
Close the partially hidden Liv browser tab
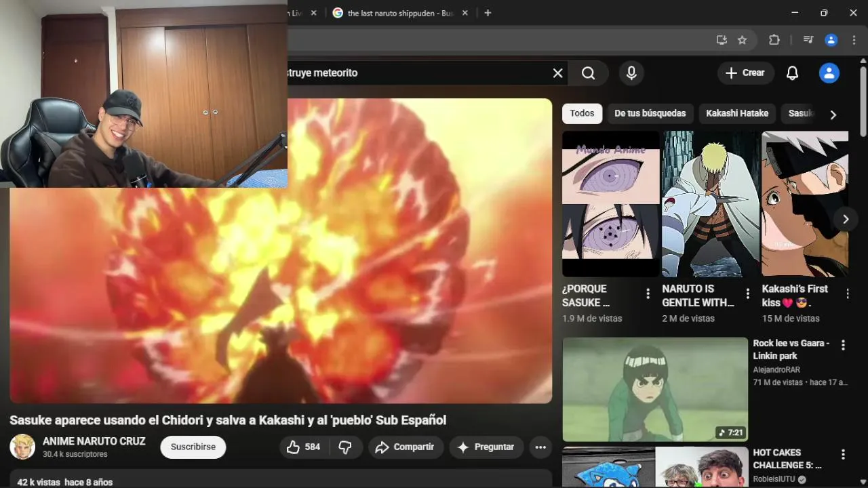coord(313,13)
